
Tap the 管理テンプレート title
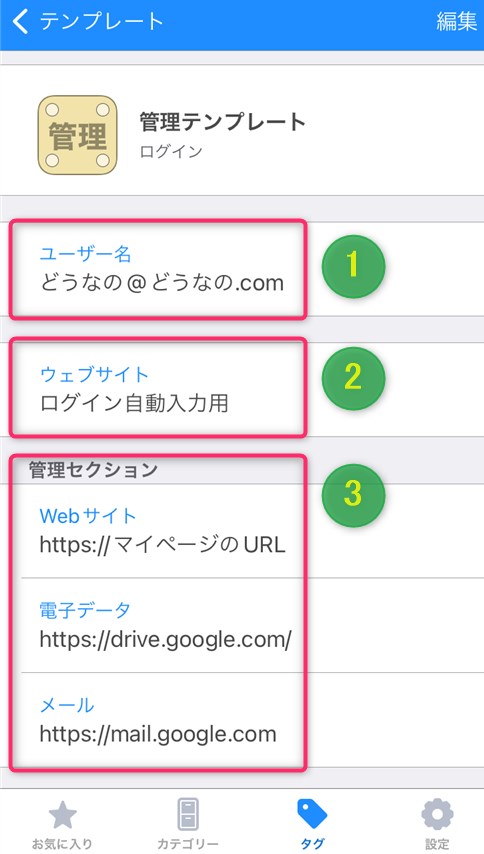[222, 122]
